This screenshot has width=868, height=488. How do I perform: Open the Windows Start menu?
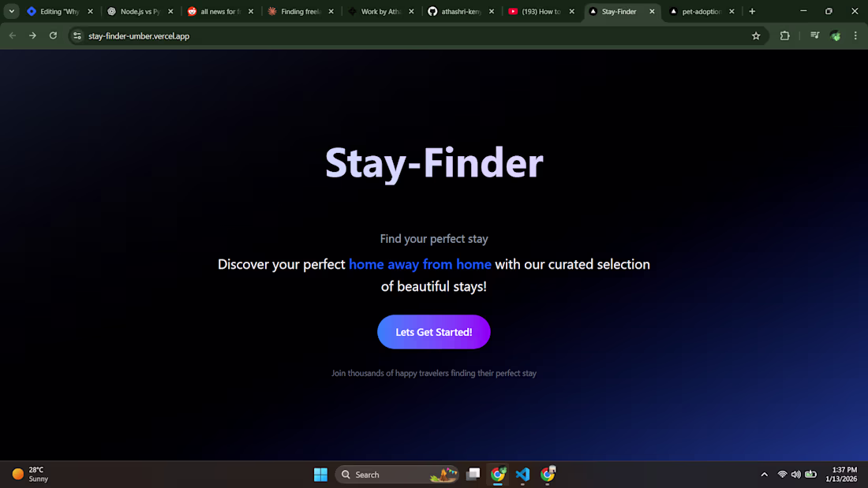tap(320, 474)
